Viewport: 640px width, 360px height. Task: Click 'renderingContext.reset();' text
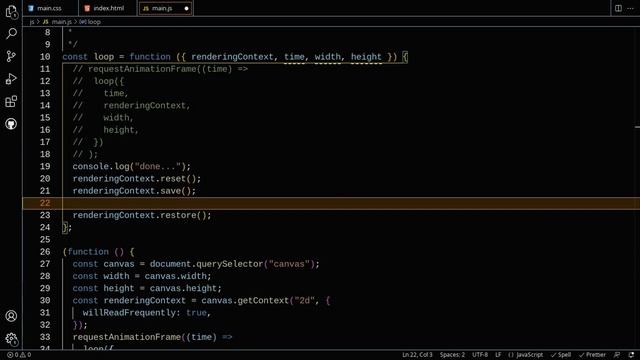click(x=137, y=179)
